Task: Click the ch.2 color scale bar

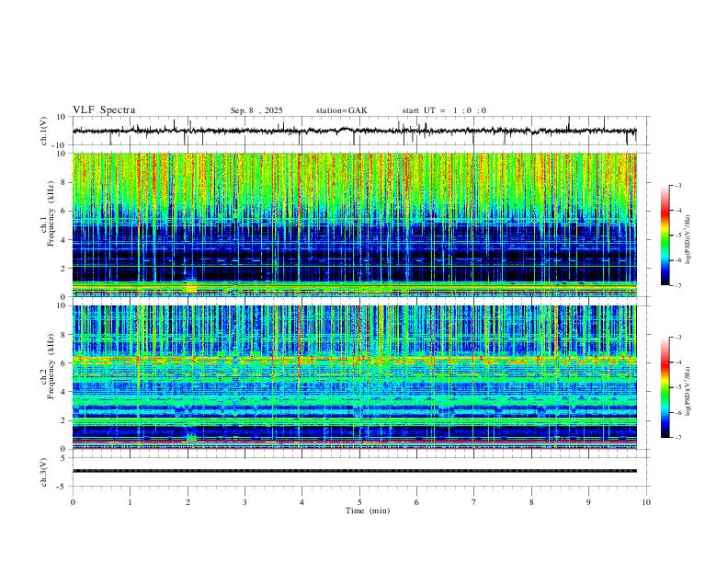Action: click(665, 387)
